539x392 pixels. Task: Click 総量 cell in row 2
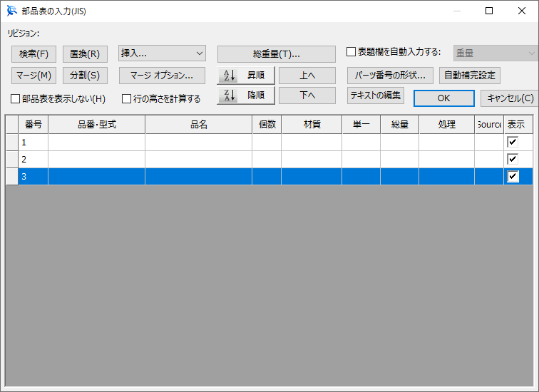(x=400, y=160)
